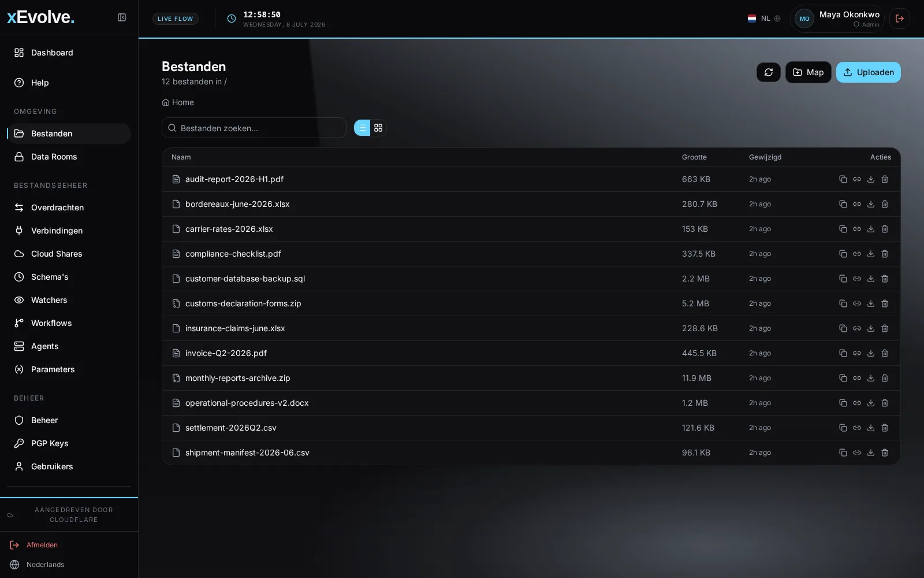Open Gebruikers user management
The height and width of the screenshot is (578, 924).
click(x=69, y=466)
